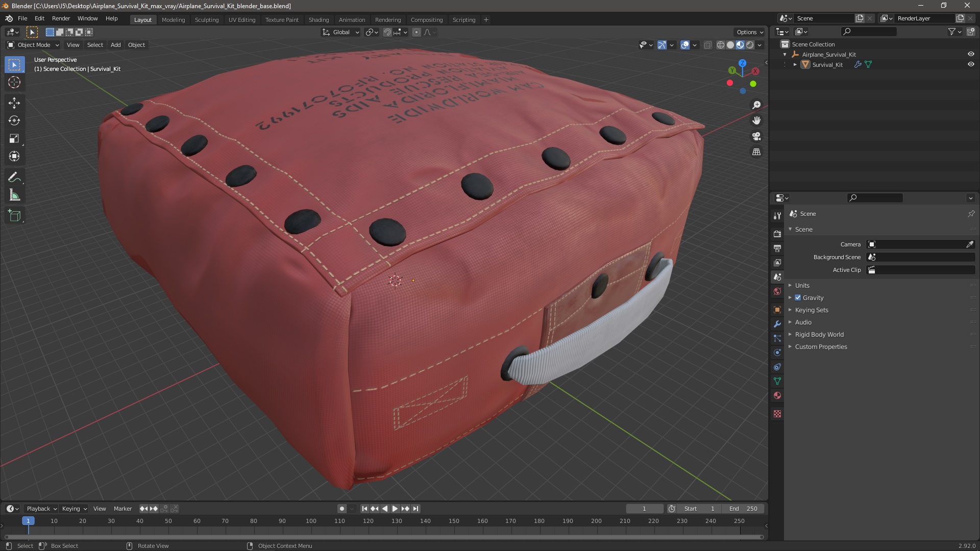980x551 pixels.
Task: Open the Object Mode dropdown
Action: click(x=33, y=45)
